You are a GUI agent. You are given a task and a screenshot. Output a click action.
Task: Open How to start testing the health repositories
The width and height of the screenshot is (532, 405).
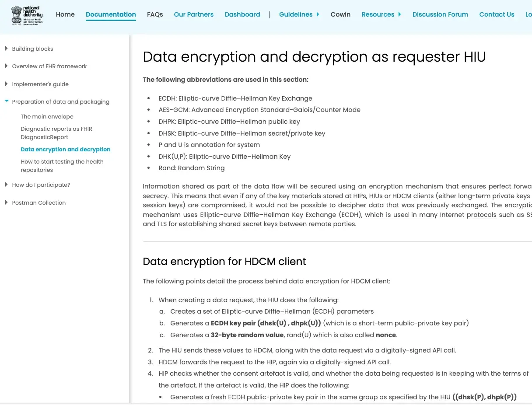click(x=62, y=166)
